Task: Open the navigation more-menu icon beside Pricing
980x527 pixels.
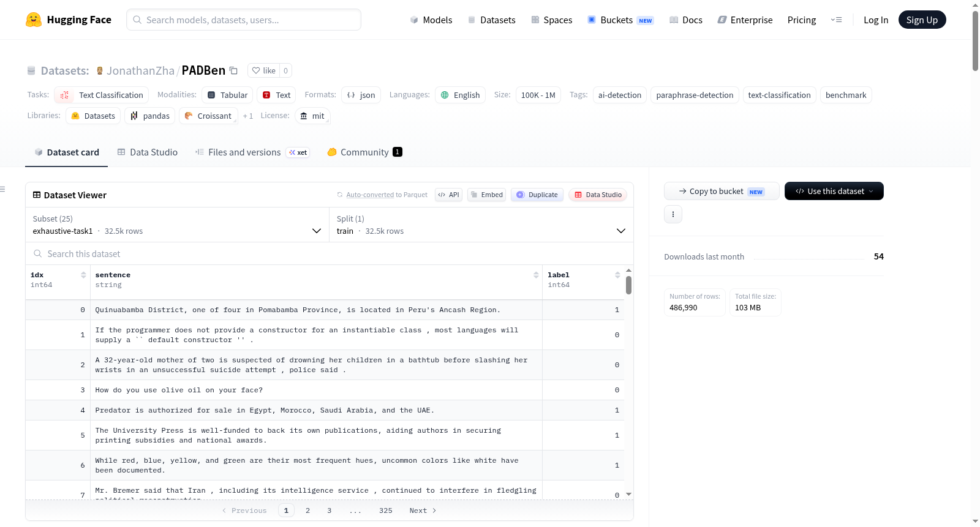Action: point(836,20)
